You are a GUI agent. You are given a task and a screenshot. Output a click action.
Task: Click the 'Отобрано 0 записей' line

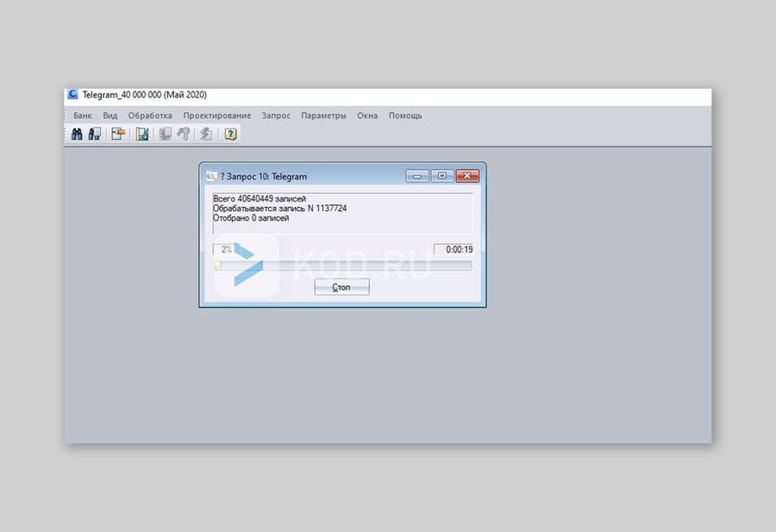251,218
